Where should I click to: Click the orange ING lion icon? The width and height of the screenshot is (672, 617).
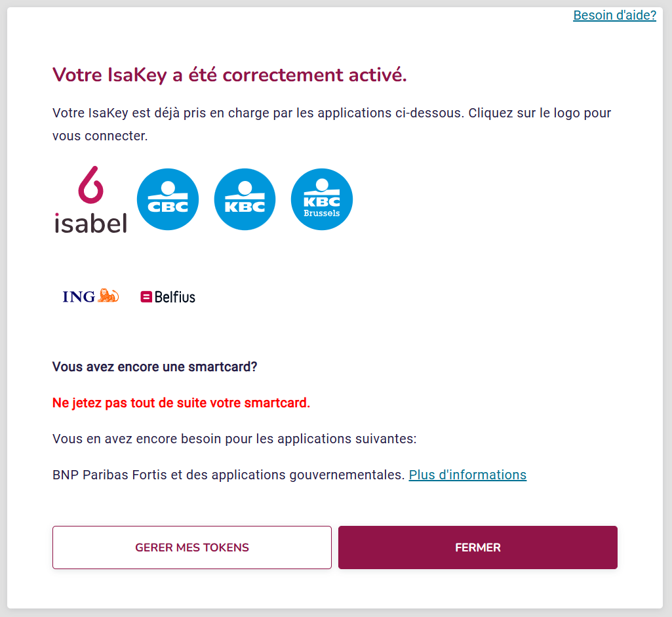coord(108,296)
